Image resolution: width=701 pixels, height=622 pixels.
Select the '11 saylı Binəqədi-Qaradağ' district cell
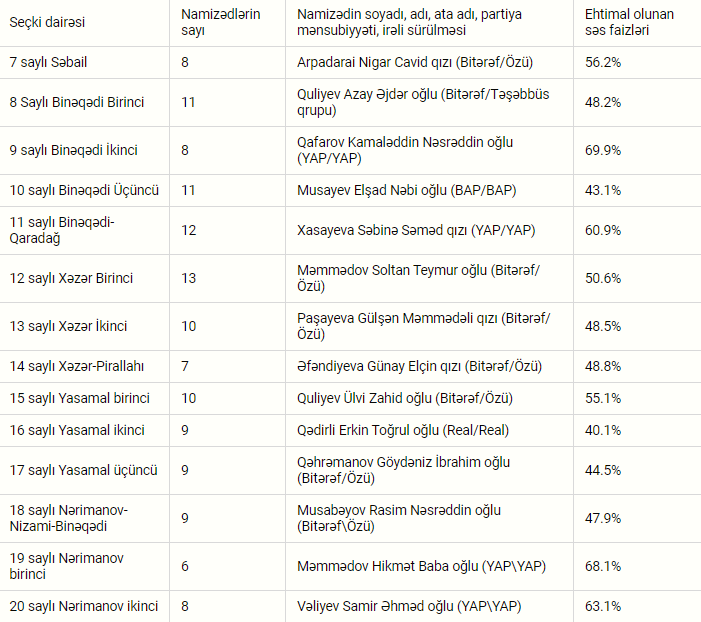tap(62, 230)
